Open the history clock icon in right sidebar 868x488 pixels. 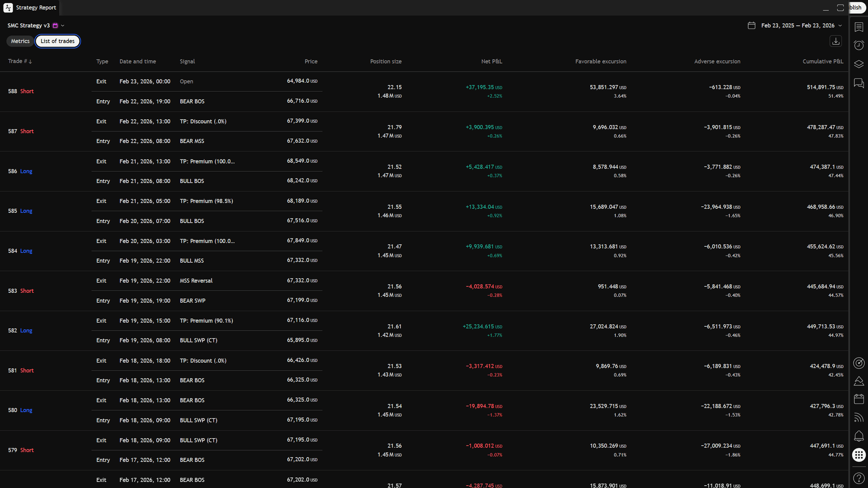[x=859, y=45]
